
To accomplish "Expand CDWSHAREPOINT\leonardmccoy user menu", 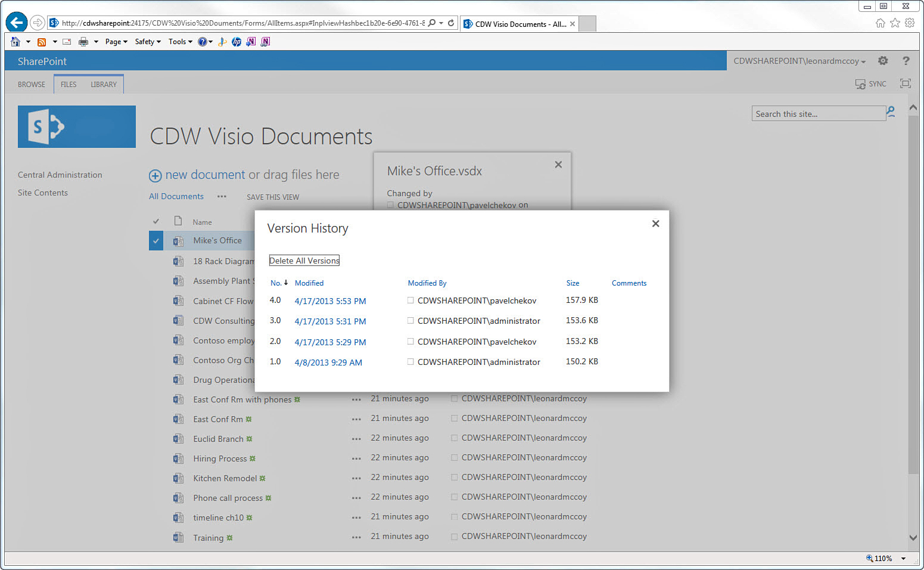I will click(x=799, y=61).
